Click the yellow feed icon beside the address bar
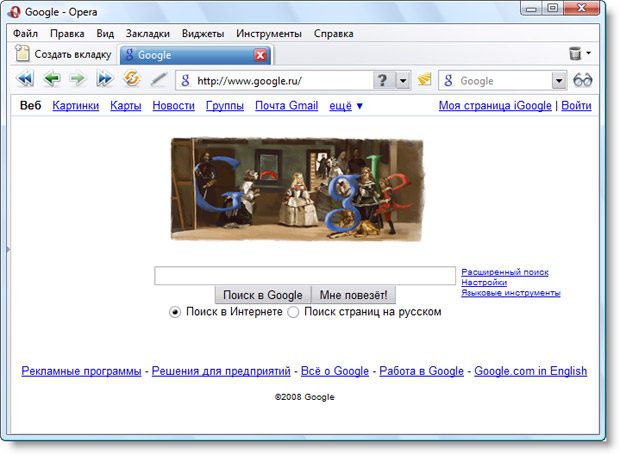620x455 pixels. [x=424, y=79]
